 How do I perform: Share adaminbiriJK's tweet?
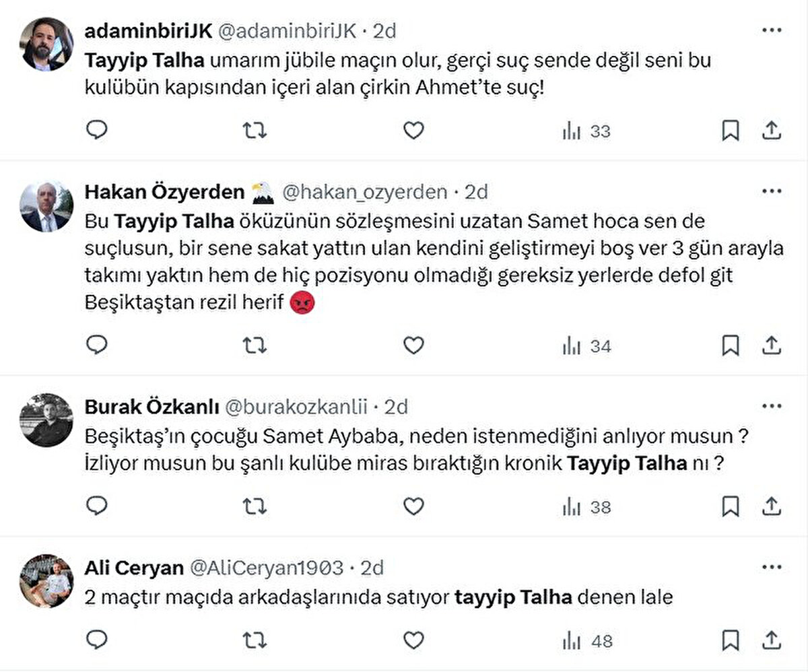771,131
